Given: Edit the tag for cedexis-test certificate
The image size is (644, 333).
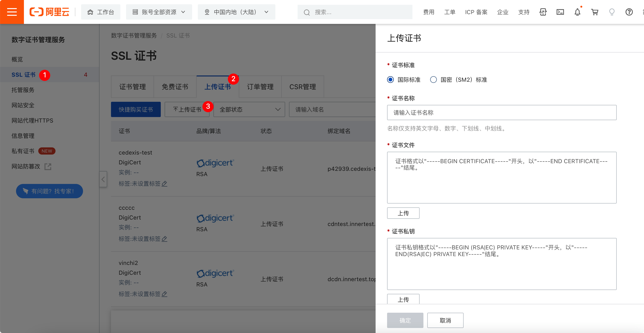Looking at the screenshot, I should point(164,184).
